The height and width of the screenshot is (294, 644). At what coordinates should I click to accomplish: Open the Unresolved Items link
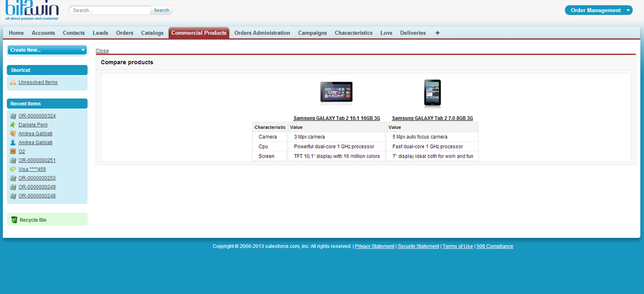click(38, 82)
